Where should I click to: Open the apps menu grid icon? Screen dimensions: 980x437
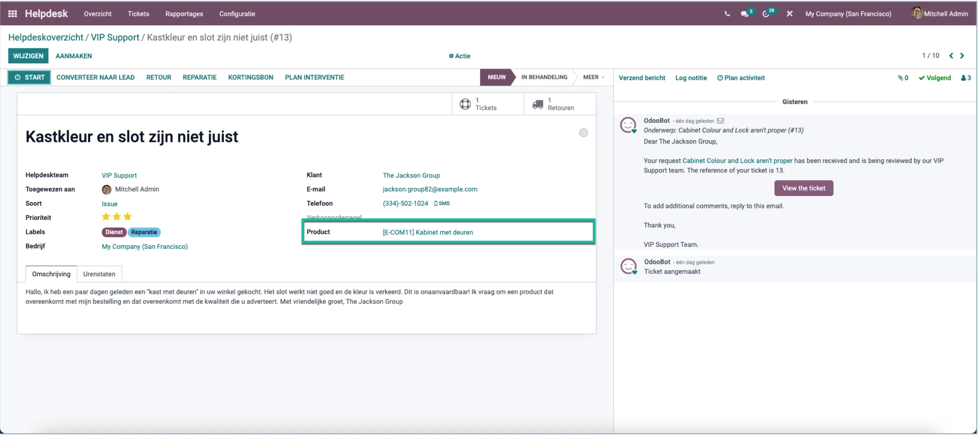(x=12, y=13)
